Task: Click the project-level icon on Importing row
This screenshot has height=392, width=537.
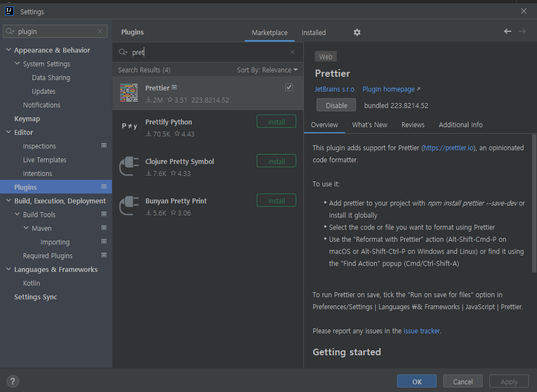Action: [x=104, y=241]
